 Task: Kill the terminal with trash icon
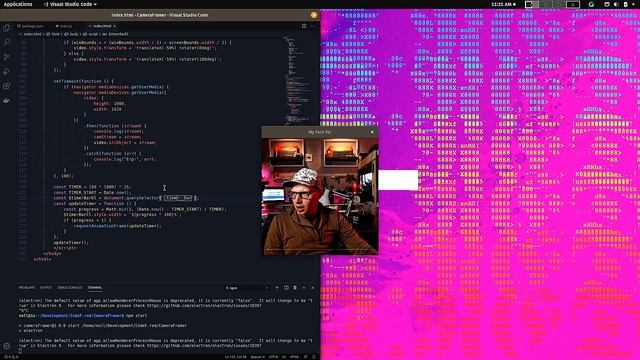tap(295, 288)
